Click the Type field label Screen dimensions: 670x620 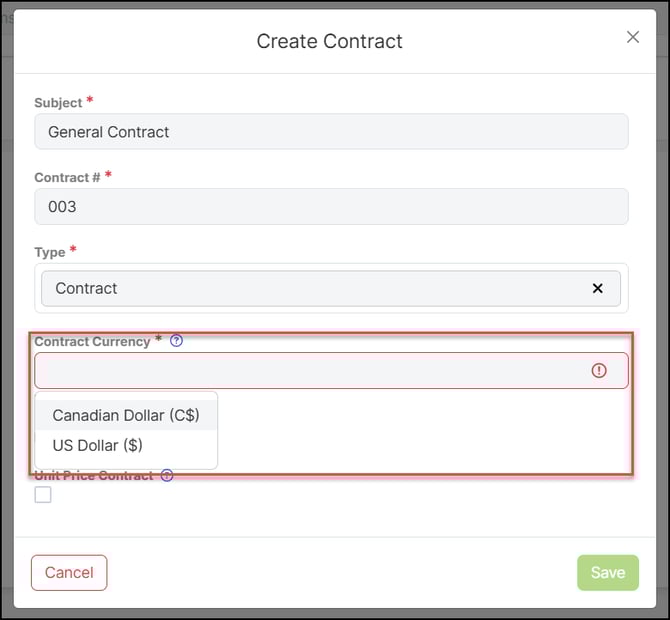[50, 253]
